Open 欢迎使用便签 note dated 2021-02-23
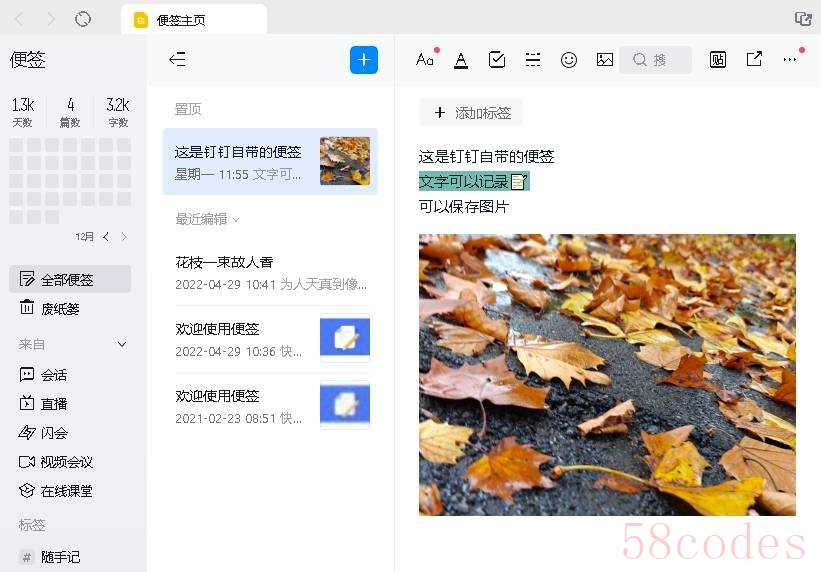The image size is (821, 572). point(272,407)
